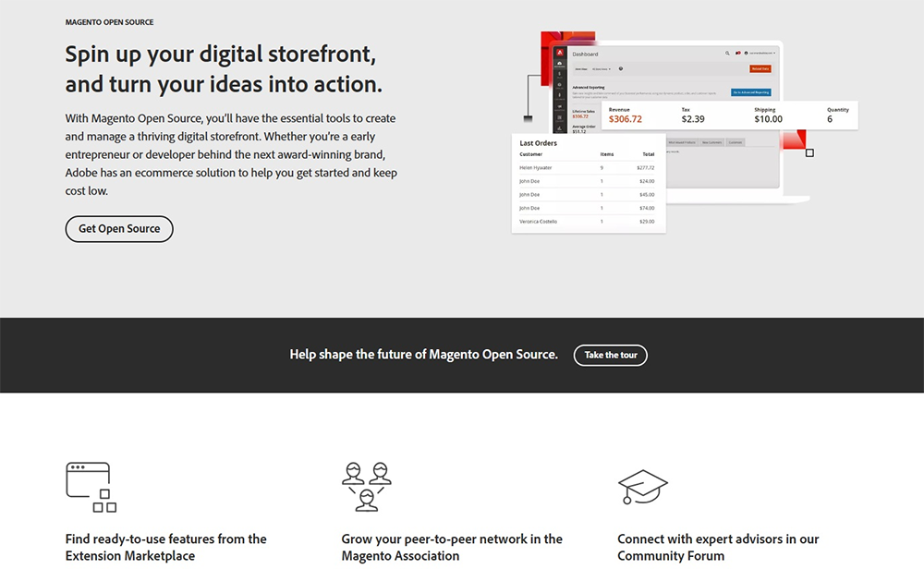Click the Helen Hywater order row

coord(587,168)
